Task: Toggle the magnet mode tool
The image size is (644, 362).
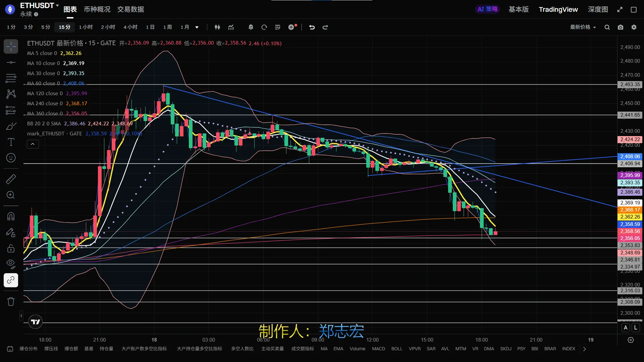Action: (11, 216)
